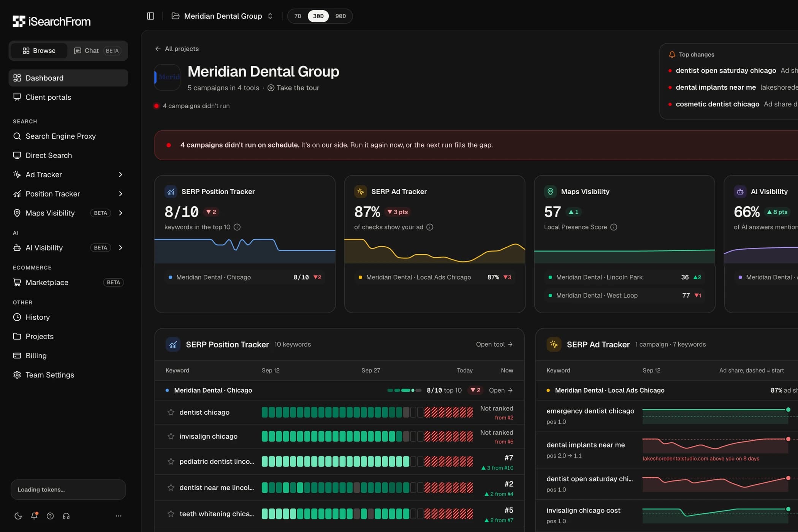Image resolution: width=798 pixels, height=532 pixels.
Task: Click Open link in Meridian Dental Chicago row
Action: point(501,390)
